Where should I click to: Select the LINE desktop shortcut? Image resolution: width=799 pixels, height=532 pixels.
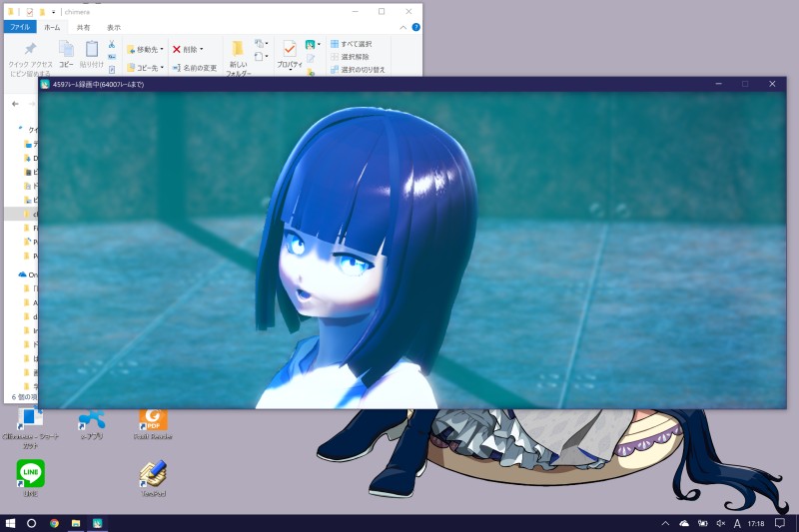click(x=31, y=477)
